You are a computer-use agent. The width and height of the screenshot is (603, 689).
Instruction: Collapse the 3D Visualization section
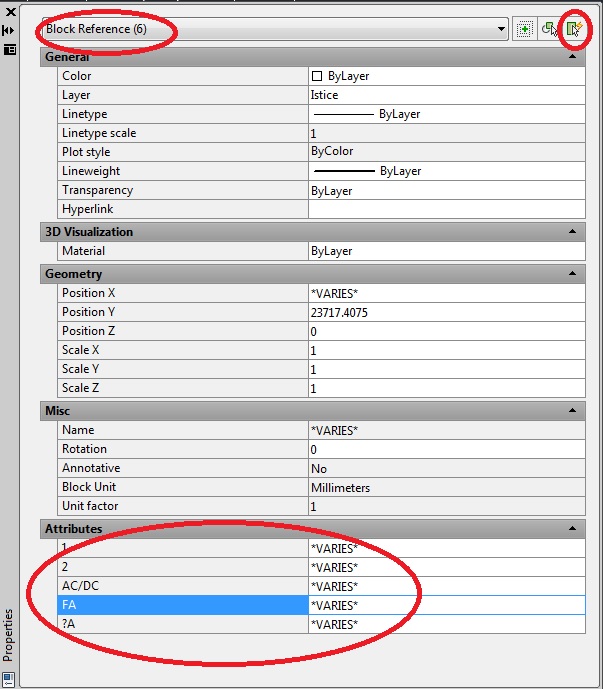[573, 232]
